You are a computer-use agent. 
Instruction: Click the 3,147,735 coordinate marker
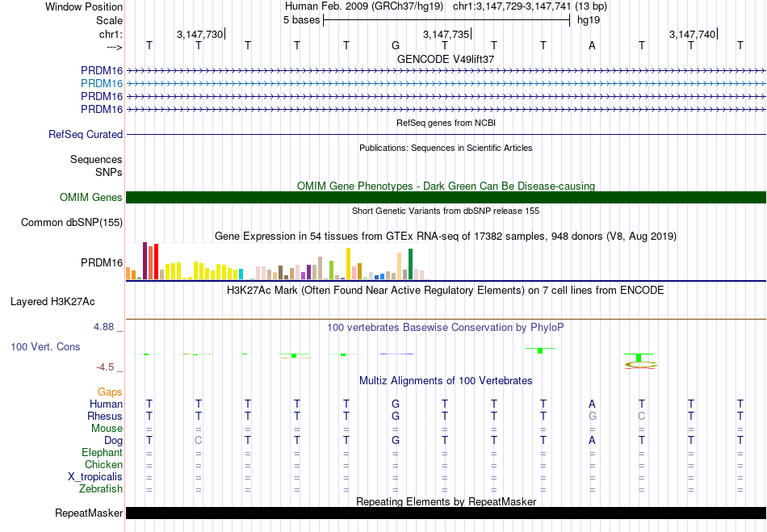point(446,34)
